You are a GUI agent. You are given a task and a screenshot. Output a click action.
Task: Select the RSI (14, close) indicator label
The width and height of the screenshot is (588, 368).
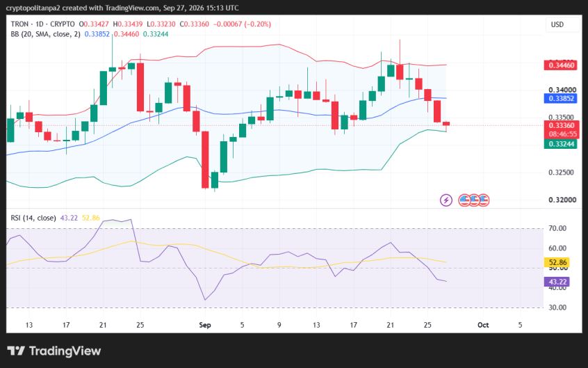click(33, 218)
